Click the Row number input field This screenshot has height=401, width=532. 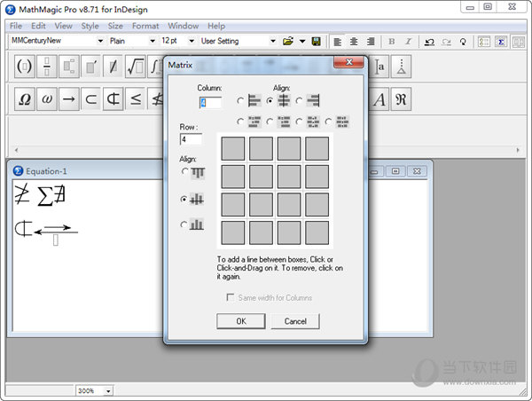pos(191,139)
